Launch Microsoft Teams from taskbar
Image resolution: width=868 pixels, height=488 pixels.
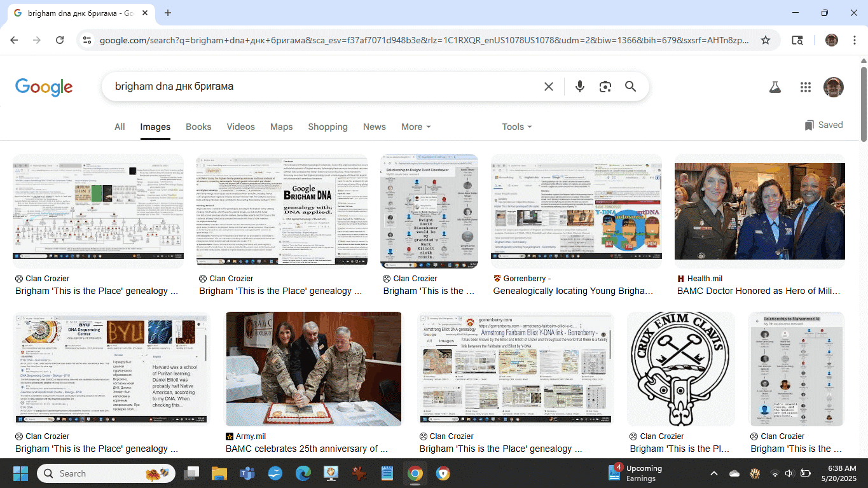click(x=247, y=473)
